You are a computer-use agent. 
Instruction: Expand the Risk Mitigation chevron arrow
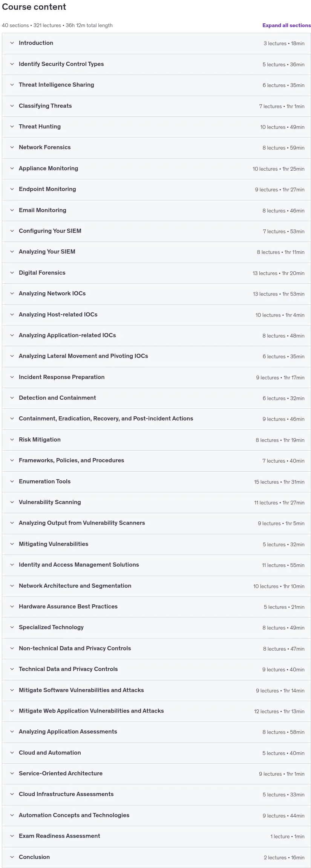tap(12, 440)
